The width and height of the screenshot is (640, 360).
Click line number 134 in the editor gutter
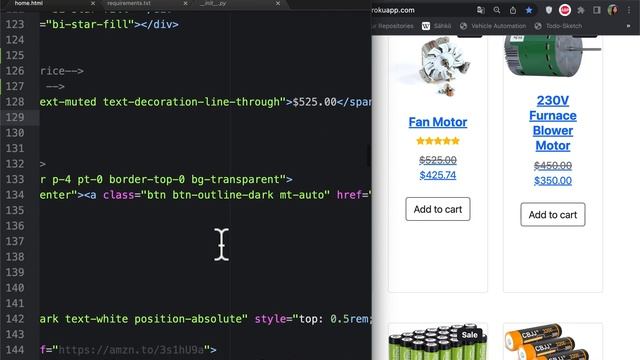(x=15, y=195)
